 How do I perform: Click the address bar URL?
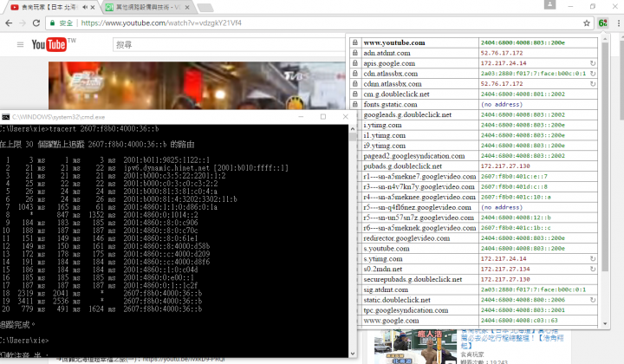(161, 23)
